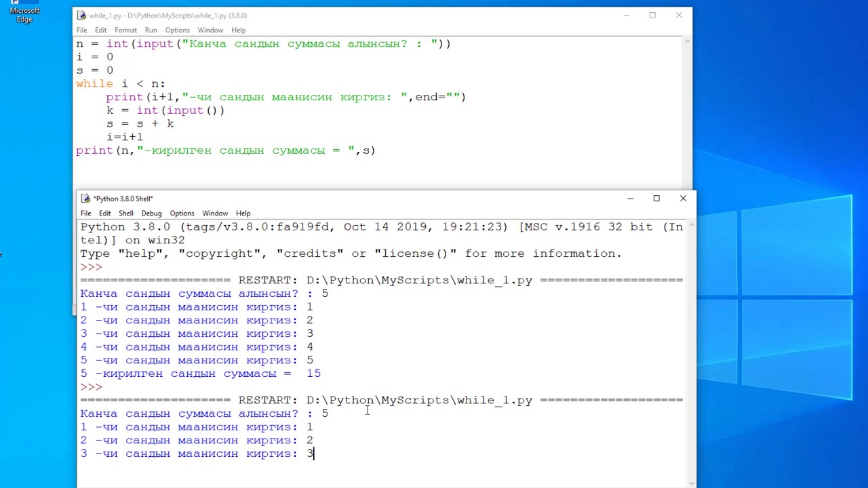868x488 pixels.
Task: Click line 'i=i+1' in editor
Action: (x=125, y=137)
